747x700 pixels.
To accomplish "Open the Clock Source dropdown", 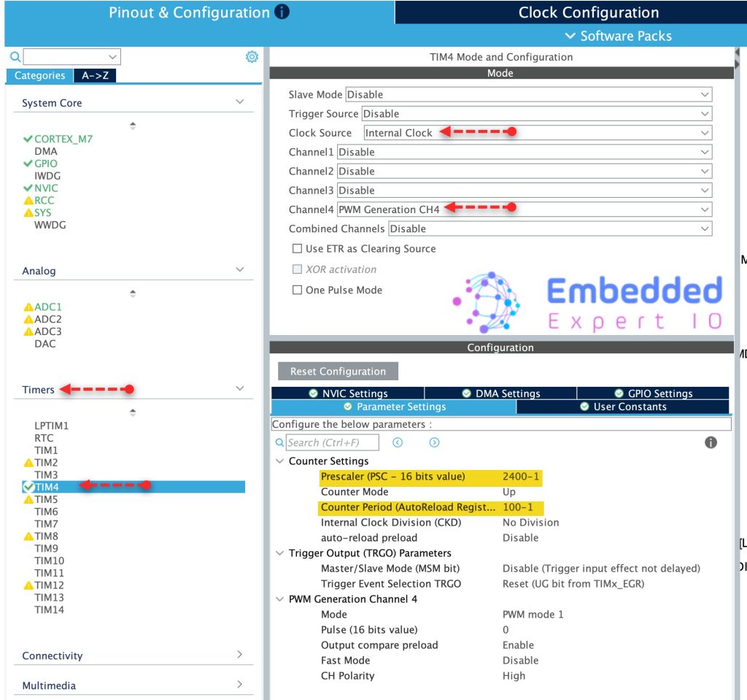I will [537, 133].
